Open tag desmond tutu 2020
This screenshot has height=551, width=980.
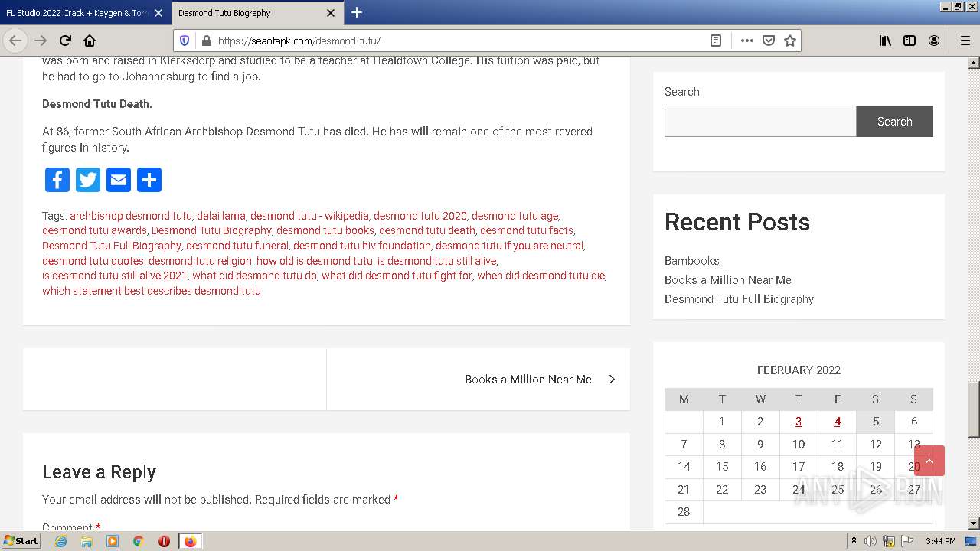tap(420, 216)
